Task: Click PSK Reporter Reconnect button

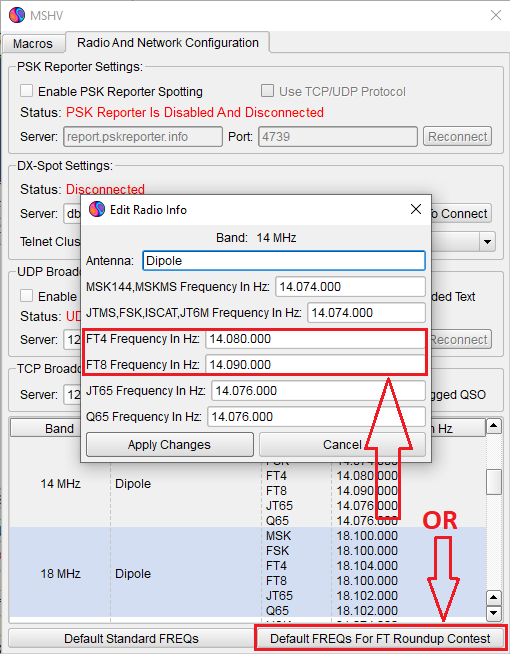Action: point(457,137)
